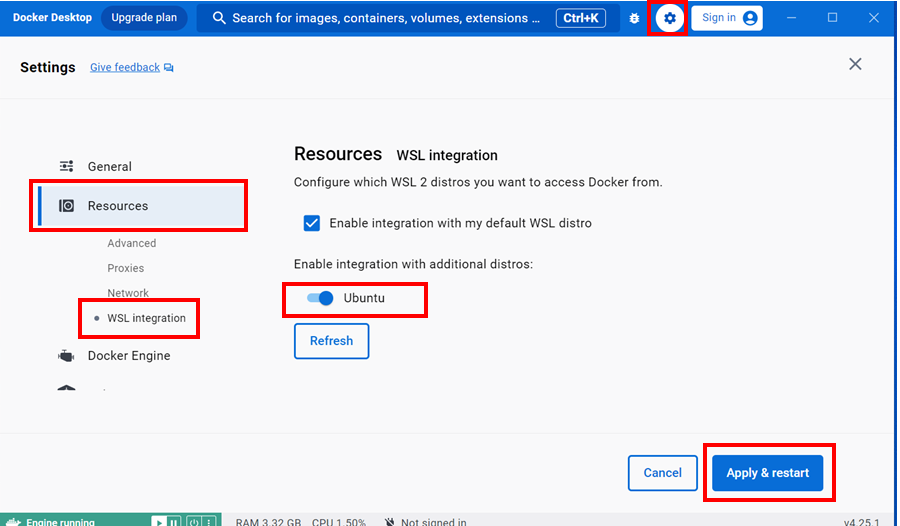Click the Resources disk icon
This screenshot has width=900, height=526.
tap(67, 206)
